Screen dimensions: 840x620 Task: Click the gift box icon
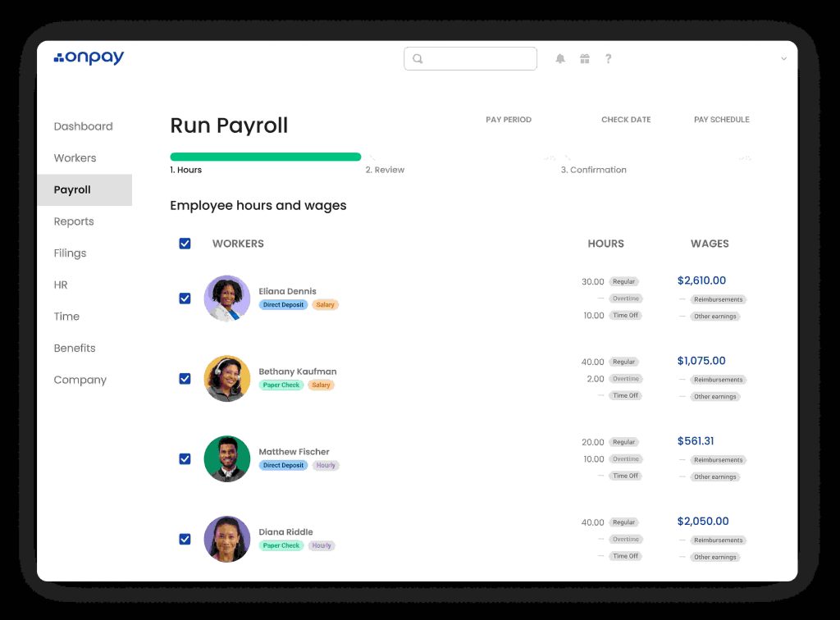[585, 59]
